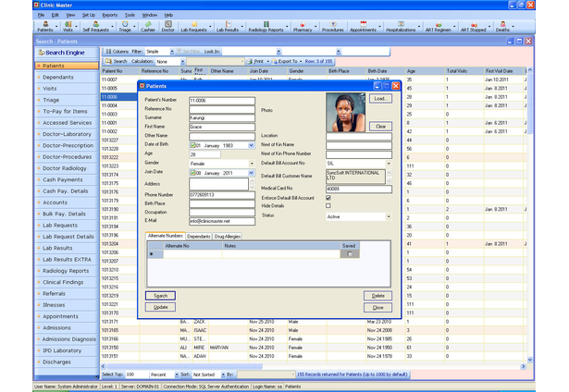Viewport: 569px width, 392px height.
Task: Open the File menu
Action: (41, 15)
